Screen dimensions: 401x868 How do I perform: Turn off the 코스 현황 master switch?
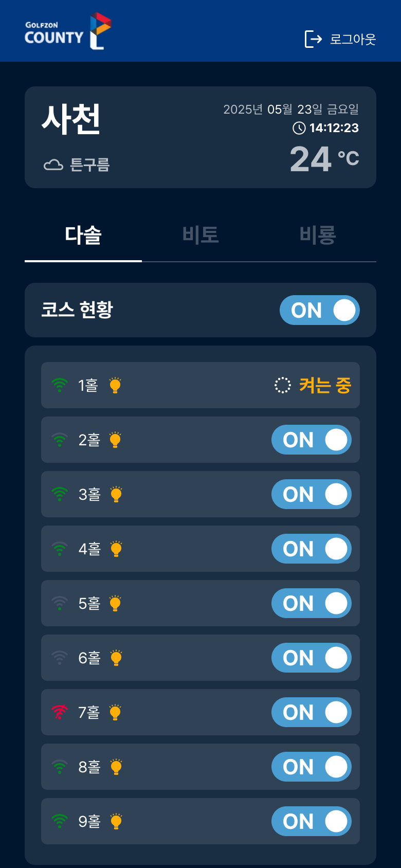[x=319, y=310]
